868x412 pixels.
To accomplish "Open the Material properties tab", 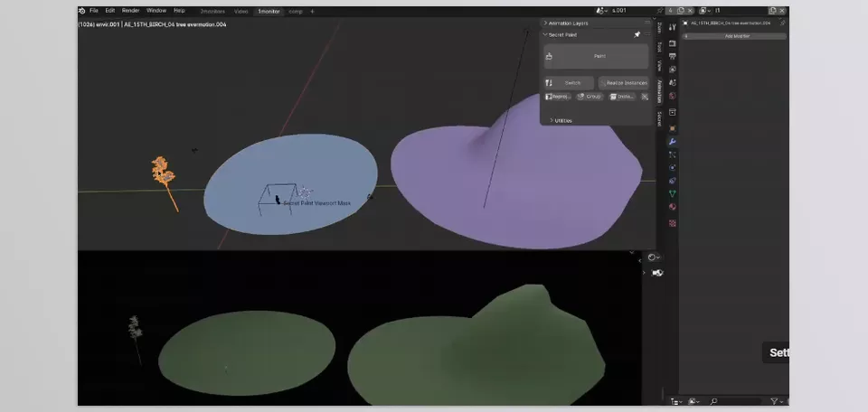I will click(x=672, y=208).
